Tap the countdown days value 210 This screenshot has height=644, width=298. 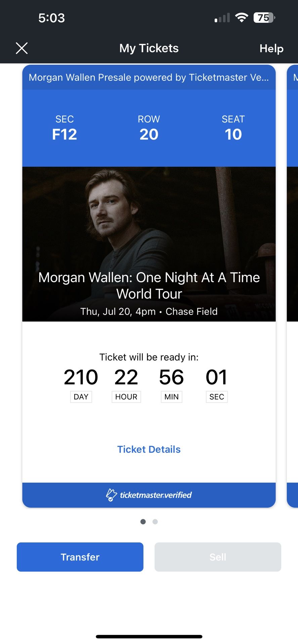point(81,377)
